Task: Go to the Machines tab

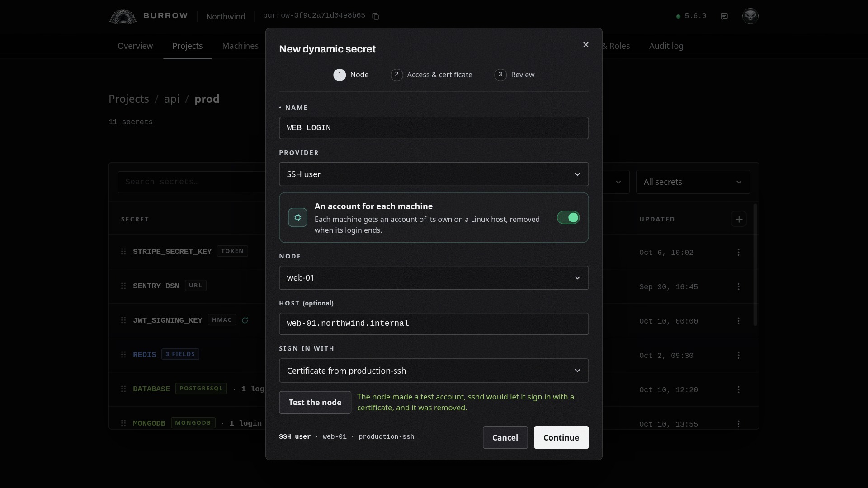Action: pos(240,46)
